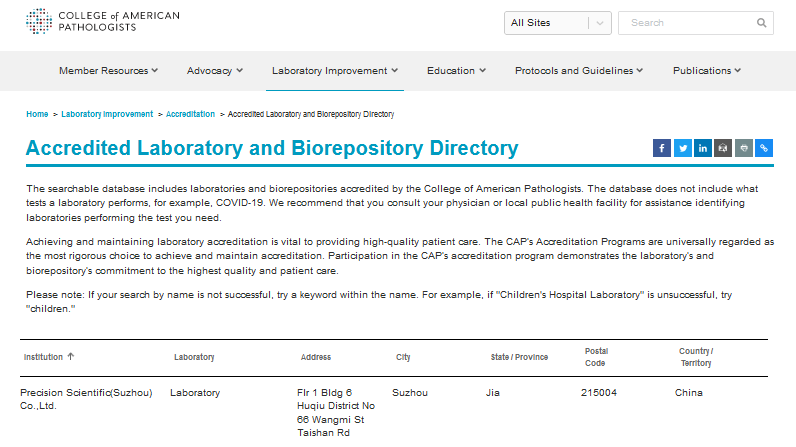Share page on Twitter
This screenshot has width=796, height=447.
tap(683, 148)
